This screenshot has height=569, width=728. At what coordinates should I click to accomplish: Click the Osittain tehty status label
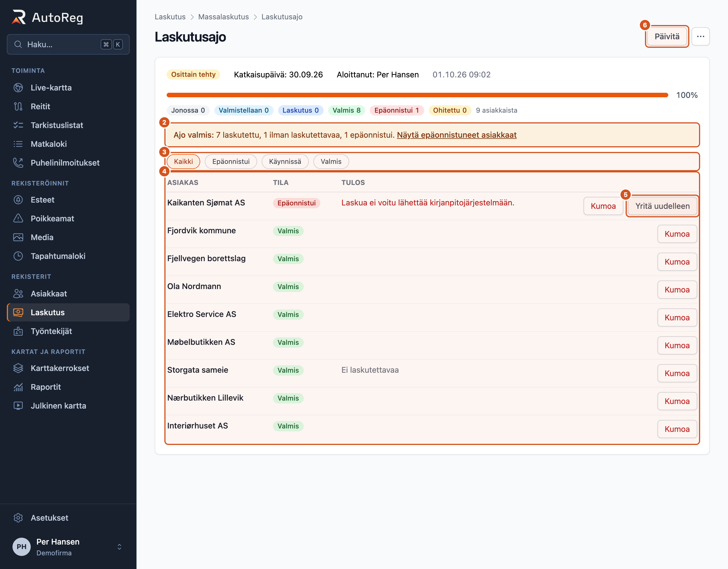click(x=193, y=74)
